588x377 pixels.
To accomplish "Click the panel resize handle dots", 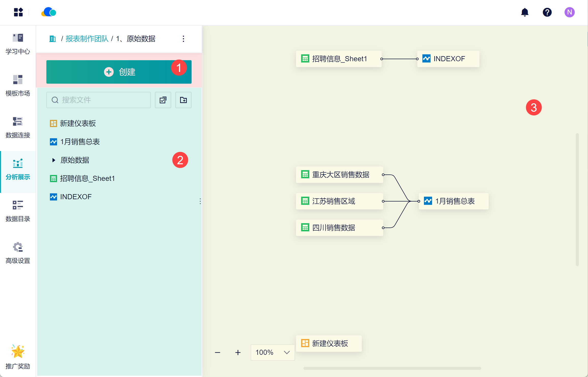I will coord(200,201).
